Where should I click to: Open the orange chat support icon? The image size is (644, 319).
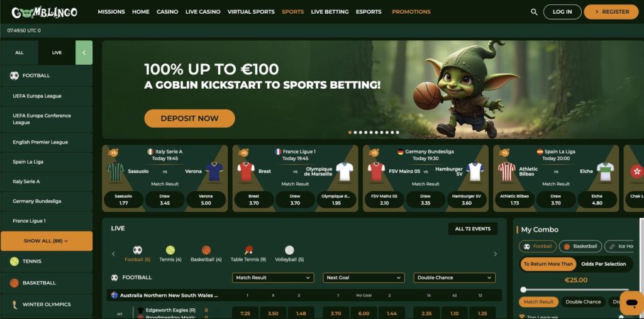point(631,303)
